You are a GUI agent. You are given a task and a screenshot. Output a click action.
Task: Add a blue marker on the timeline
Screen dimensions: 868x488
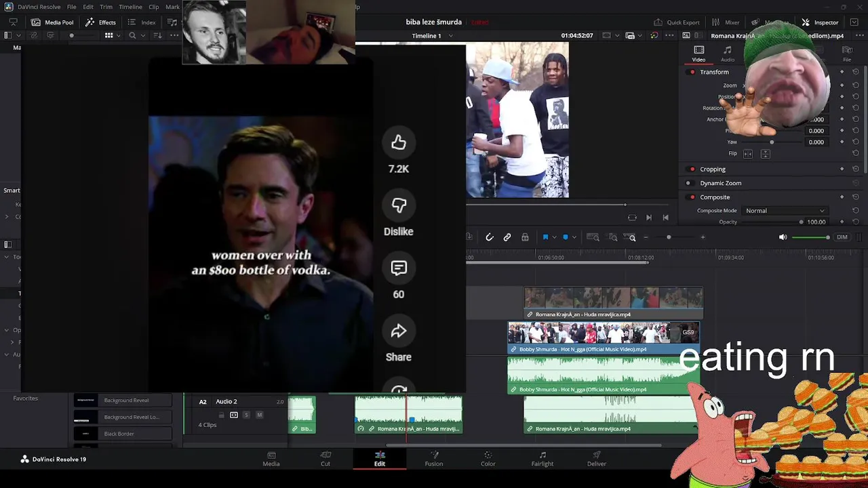(566, 237)
